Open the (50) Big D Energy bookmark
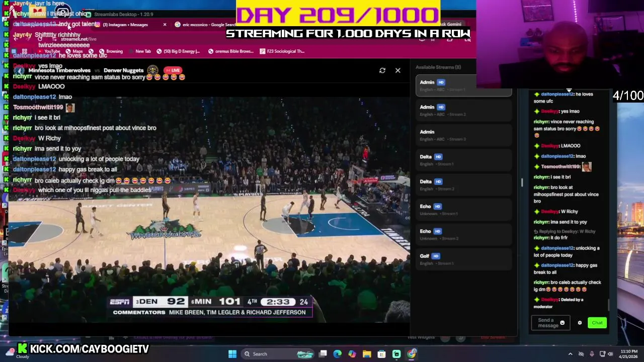 178,51
